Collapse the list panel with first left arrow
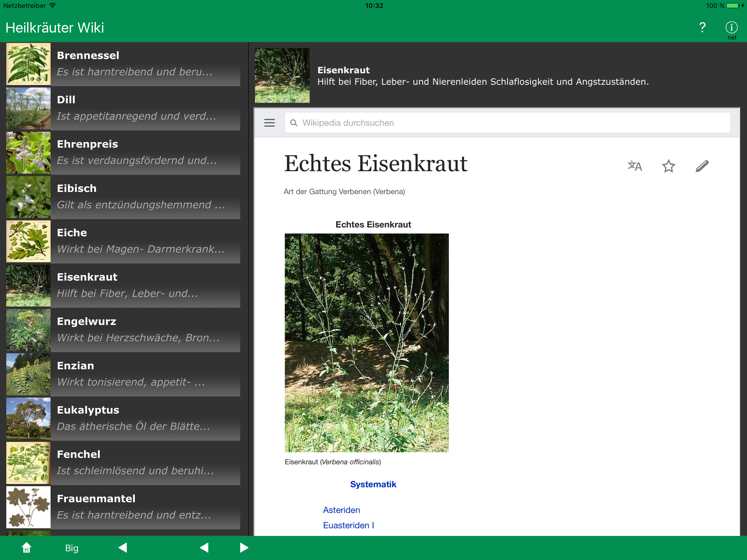The height and width of the screenshot is (560, 747). pos(123,547)
